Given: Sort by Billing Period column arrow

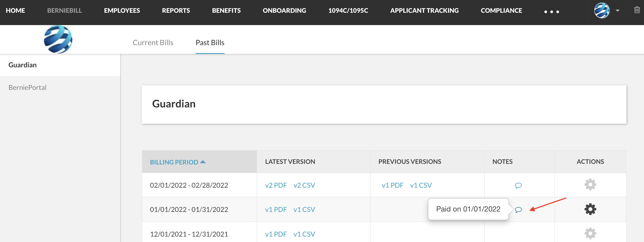Looking at the screenshot, I should pos(203,162).
